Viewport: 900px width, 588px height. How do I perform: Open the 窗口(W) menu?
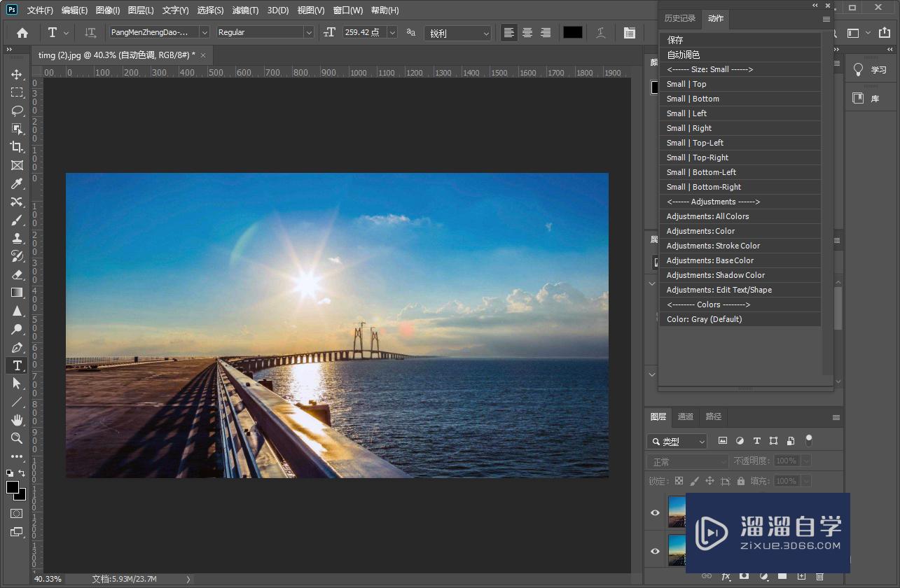[x=348, y=10]
